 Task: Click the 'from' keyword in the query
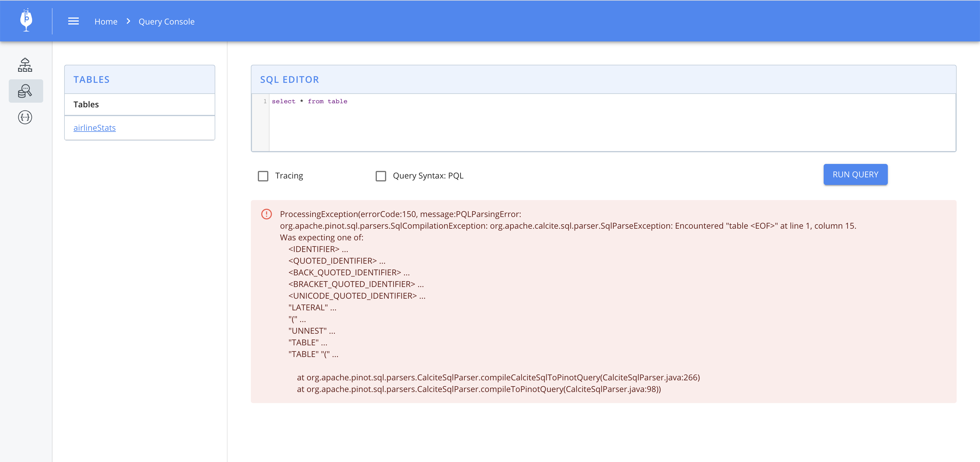[315, 101]
